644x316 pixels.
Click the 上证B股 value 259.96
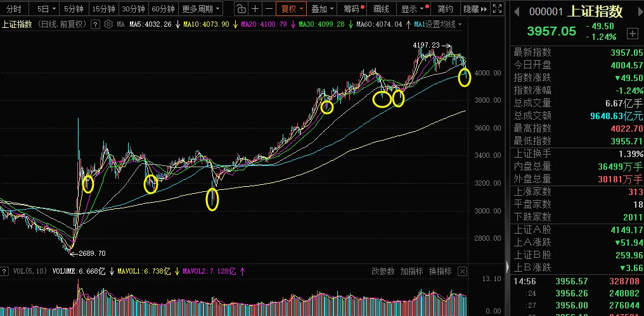coord(629,255)
